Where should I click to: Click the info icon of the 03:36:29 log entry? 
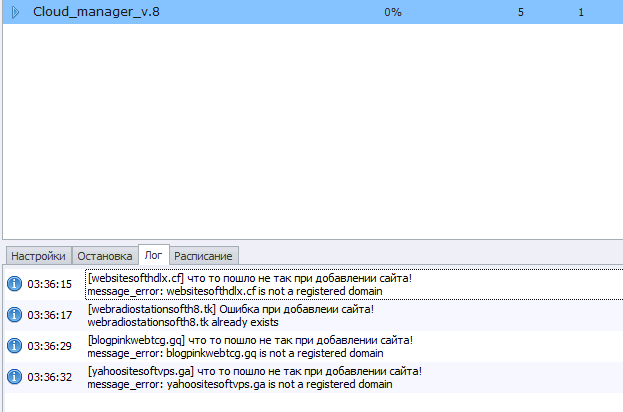(14, 346)
